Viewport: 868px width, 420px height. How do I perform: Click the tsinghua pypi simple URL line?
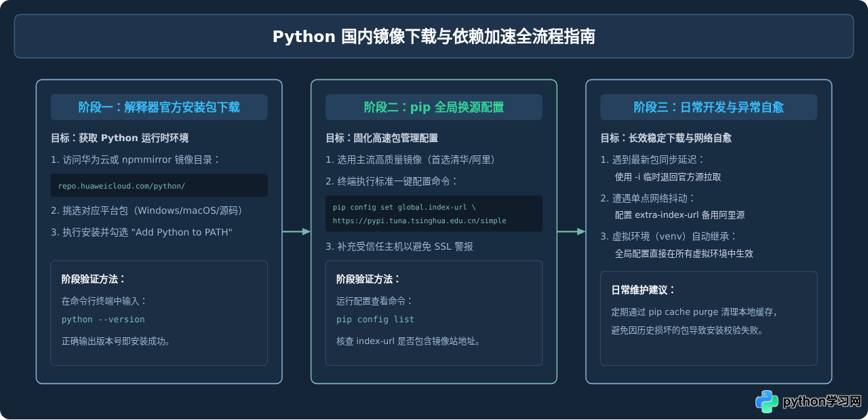[x=419, y=221]
